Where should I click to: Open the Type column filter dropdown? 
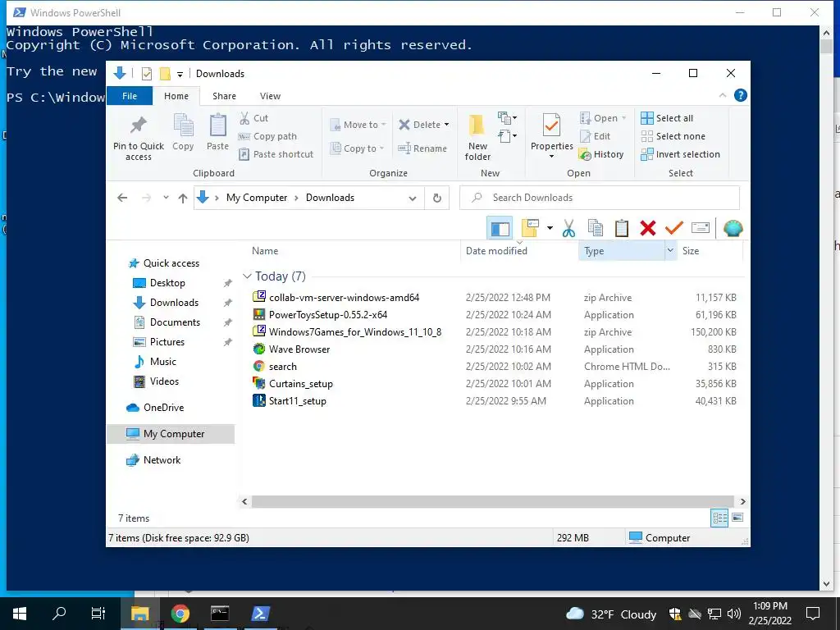tap(669, 250)
